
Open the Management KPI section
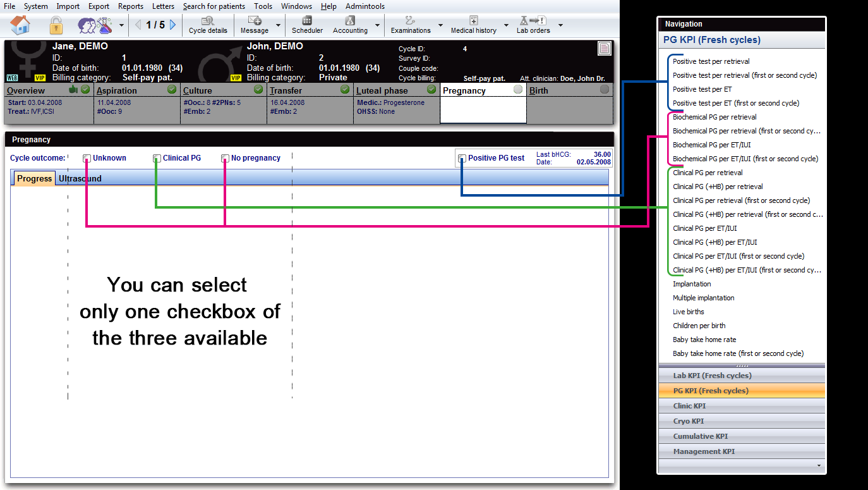coord(742,451)
